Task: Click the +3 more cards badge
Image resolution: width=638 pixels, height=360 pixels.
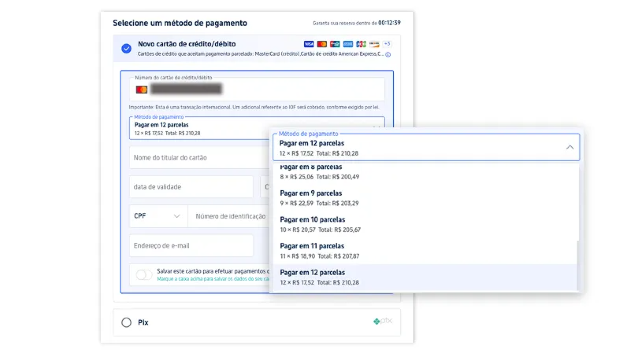Action: (387, 44)
